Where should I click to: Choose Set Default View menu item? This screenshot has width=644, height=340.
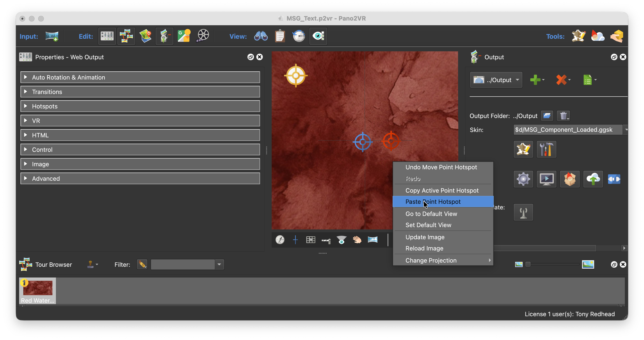pyautogui.click(x=443, y=225)
